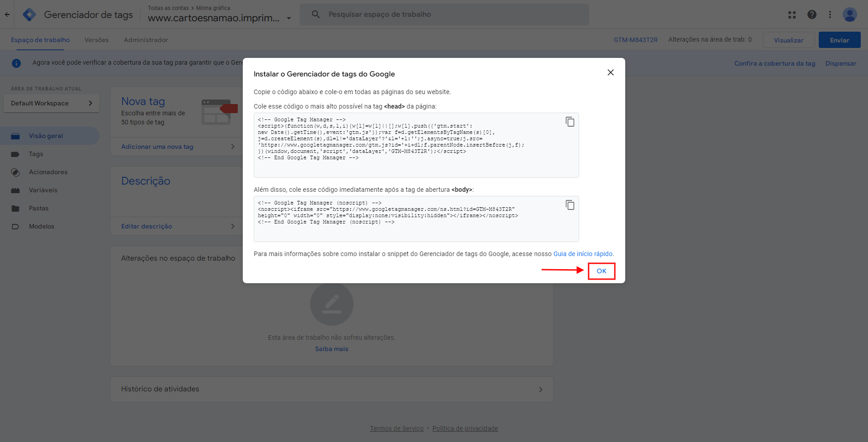Expand the Default Workspace selector
This screenshot has width=868, height=442.
coord(52,103)
